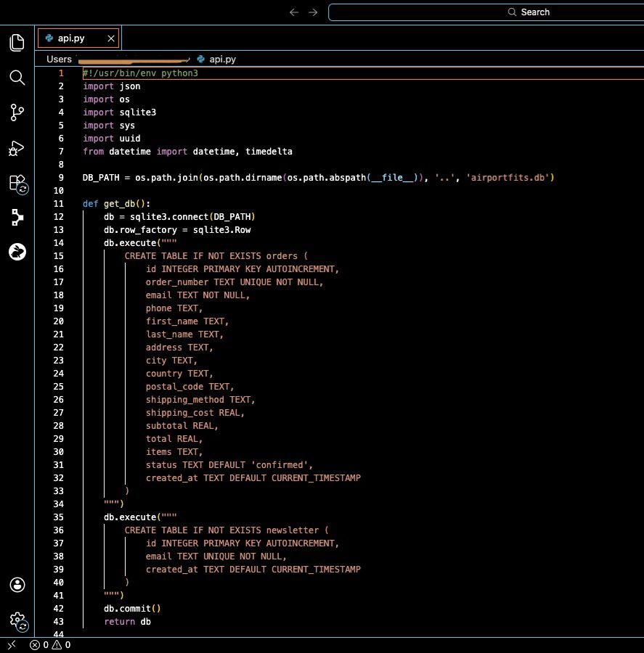This screenshot has height=653, width=644.
Task: Click 'order_number TEXT UNIQUE NOT NULL' line
Action: click(x=235, y=282)
